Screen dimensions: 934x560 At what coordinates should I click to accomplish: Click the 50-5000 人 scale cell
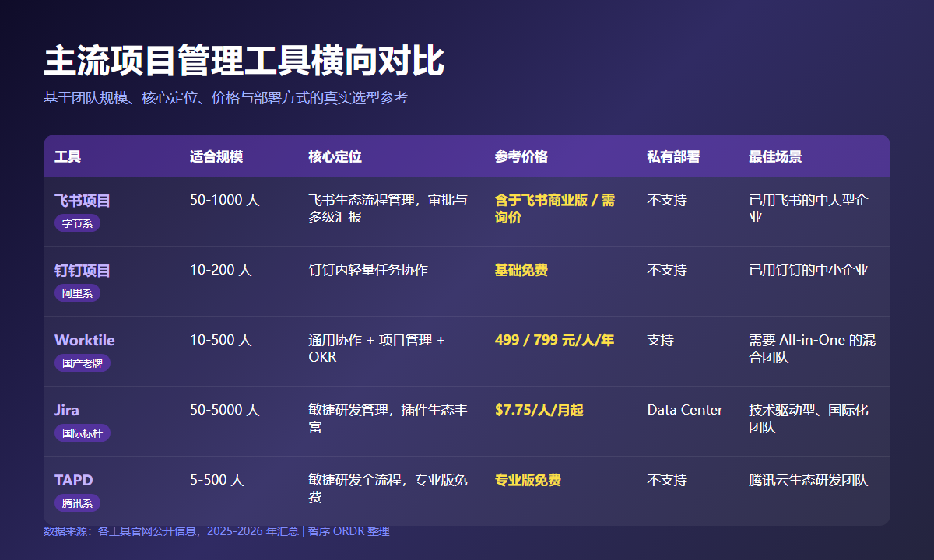click(x=224, y=410)
